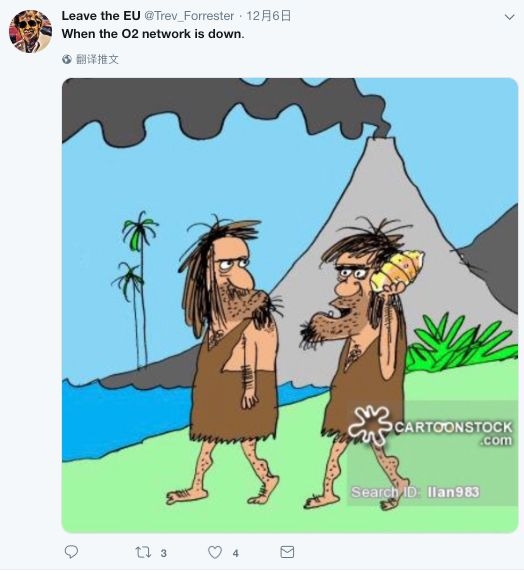Viewport: 524px width, 574px height.
Task: Retweet using the arrows icon
Action: [143, 552]
